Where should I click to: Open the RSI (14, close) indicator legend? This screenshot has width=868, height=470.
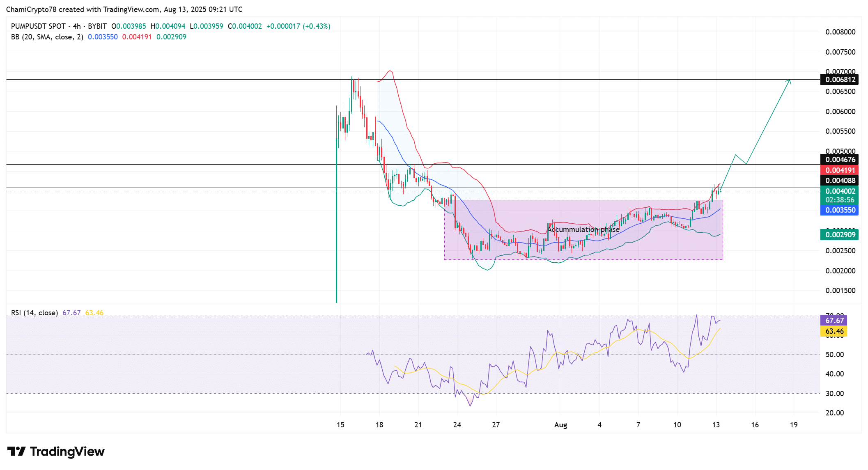pos(34,313)
